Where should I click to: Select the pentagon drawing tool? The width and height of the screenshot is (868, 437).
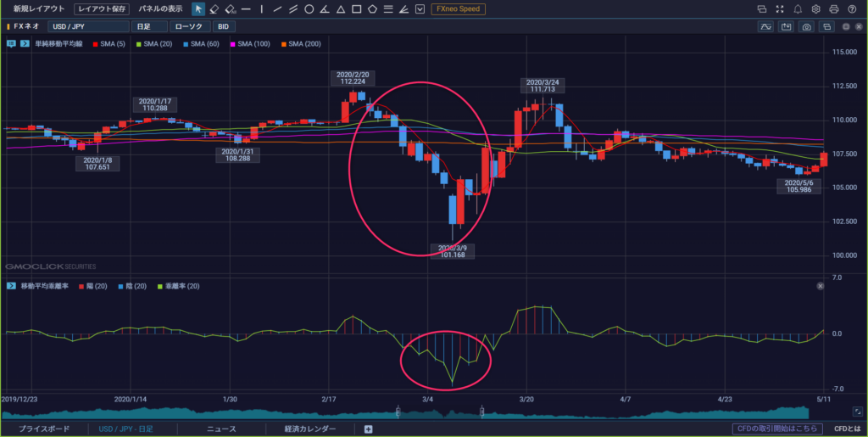373,8
